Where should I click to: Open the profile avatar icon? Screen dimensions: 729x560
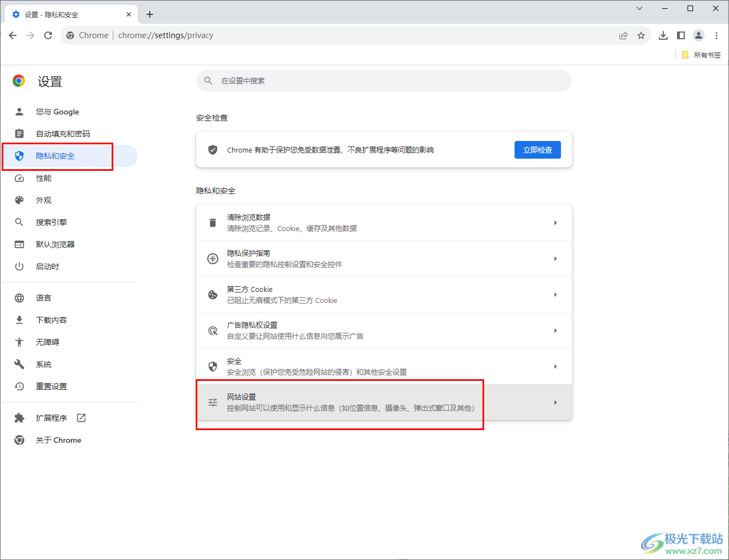pyautogui.click(x=699, y=35)
